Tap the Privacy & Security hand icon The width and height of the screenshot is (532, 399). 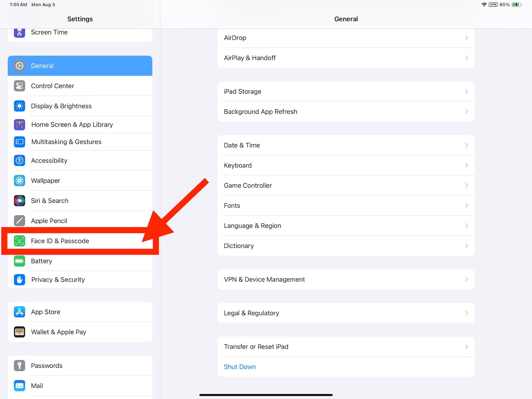tap(20, 279)
